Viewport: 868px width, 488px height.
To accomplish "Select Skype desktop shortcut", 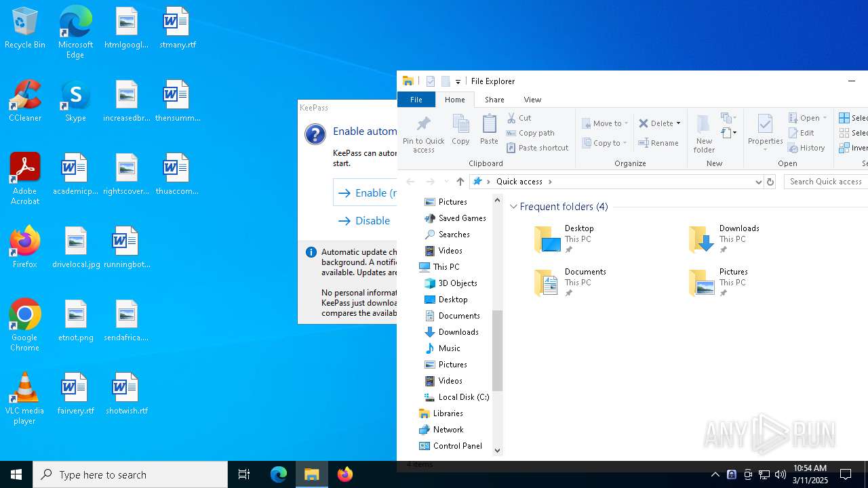I will (75, 102).
